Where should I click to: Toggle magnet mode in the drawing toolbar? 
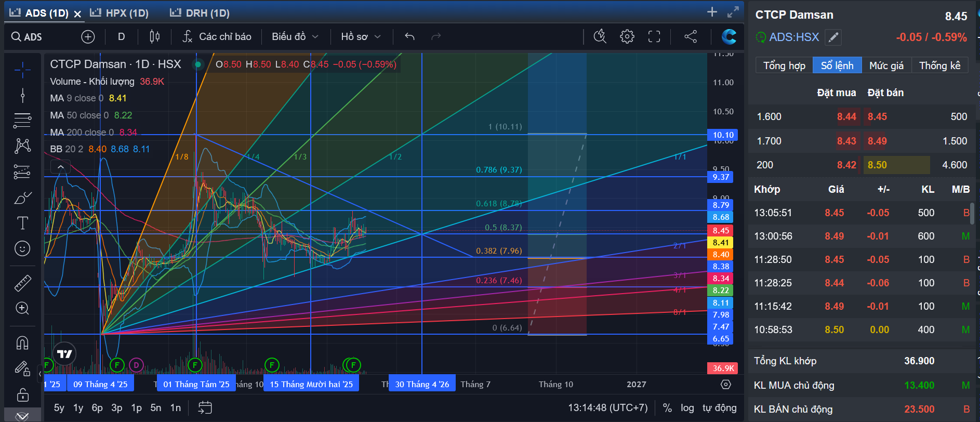click(22, 343)
